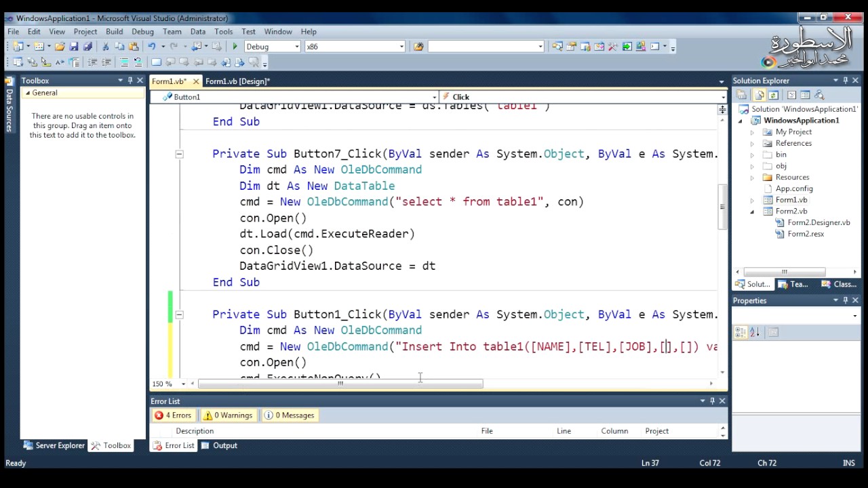Sort Error List by the Line column
This screenshot has width=868, height=488.
pyautogui.click(x=564, y=431)
